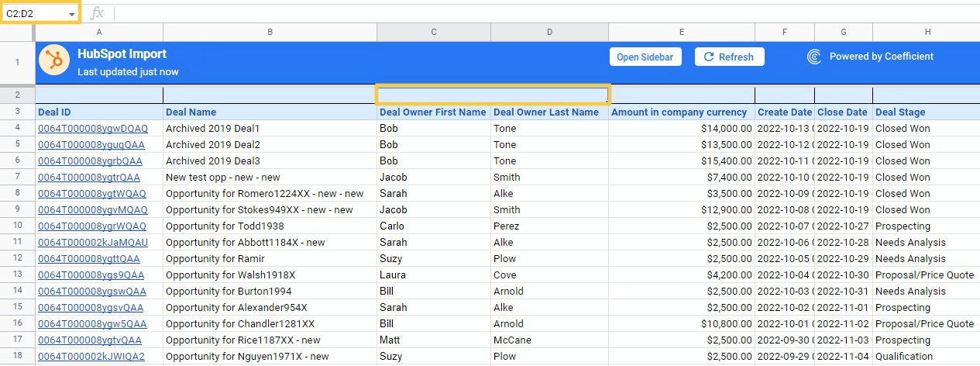Viewport: 980px width, 366px height.
Task: Click the select-all corner box
Action: pos(17,32)
